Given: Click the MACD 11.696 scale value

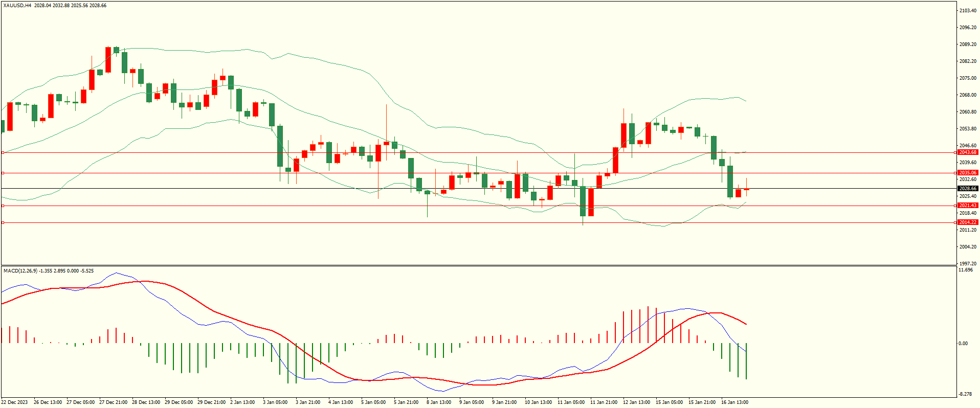Looking at the screenshot, I should pyautogui.click(x=966, y=270).
